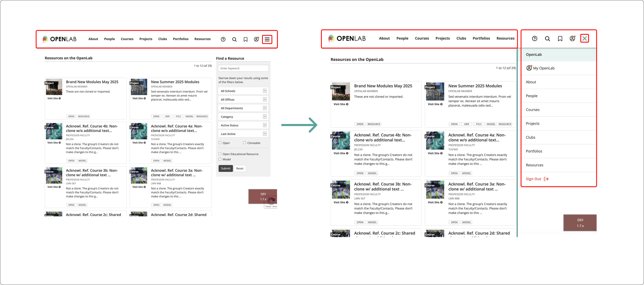Image resolution: width=644 pixels, height=285 pixels.
Task: Enable the Cloneable checkbox
Action: 245,143
